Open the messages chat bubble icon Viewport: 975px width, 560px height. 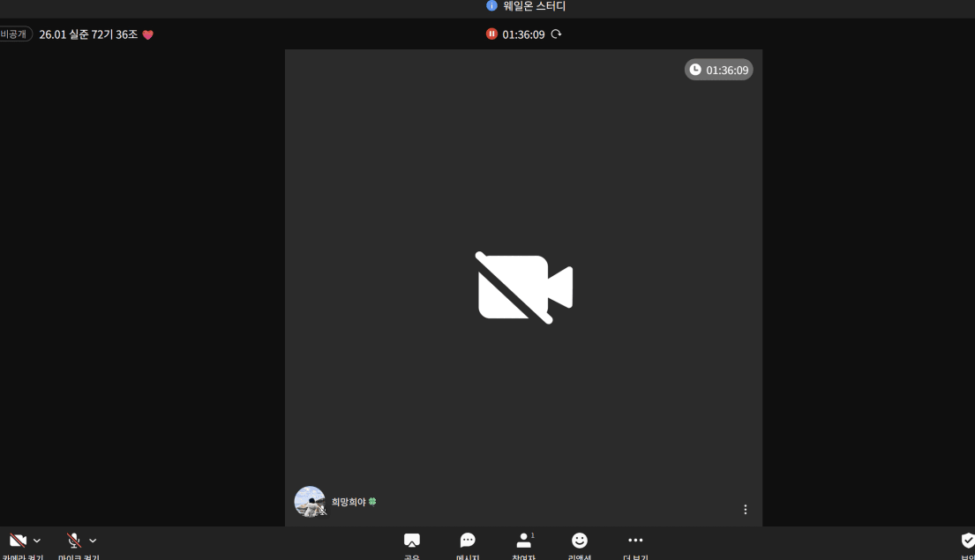468,541
